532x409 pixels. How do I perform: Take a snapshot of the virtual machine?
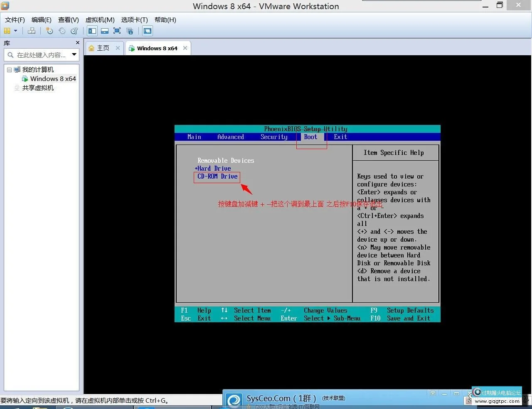pyautogui.click(x=49, y=31)
